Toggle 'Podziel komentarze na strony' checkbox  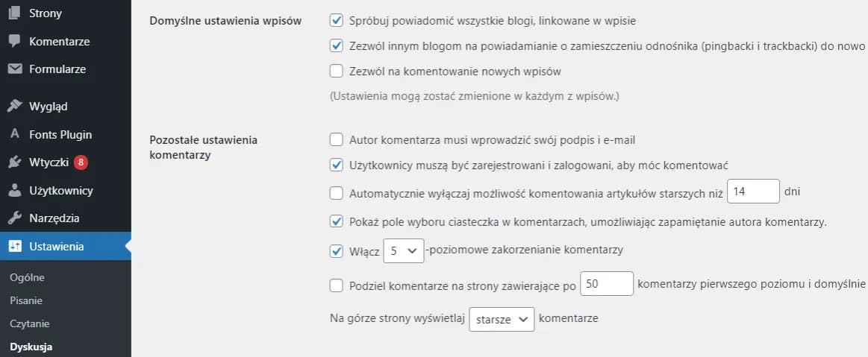[x=336, y=285]
